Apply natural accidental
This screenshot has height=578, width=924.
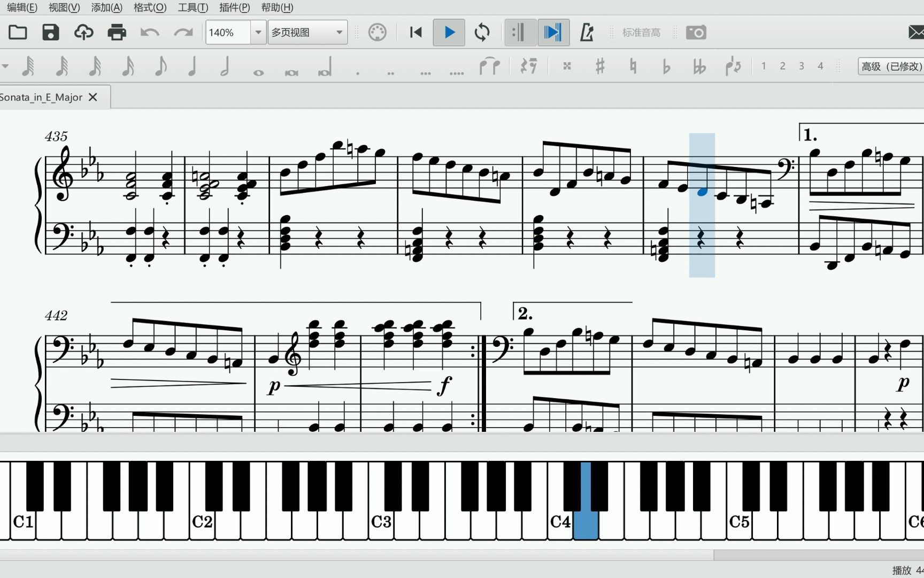coord(633,66)
